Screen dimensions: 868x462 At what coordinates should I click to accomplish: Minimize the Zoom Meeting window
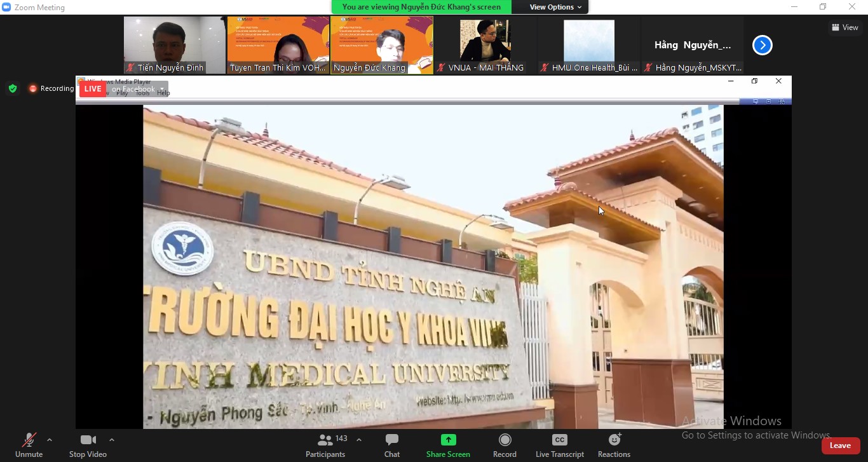tap(794, 7)
